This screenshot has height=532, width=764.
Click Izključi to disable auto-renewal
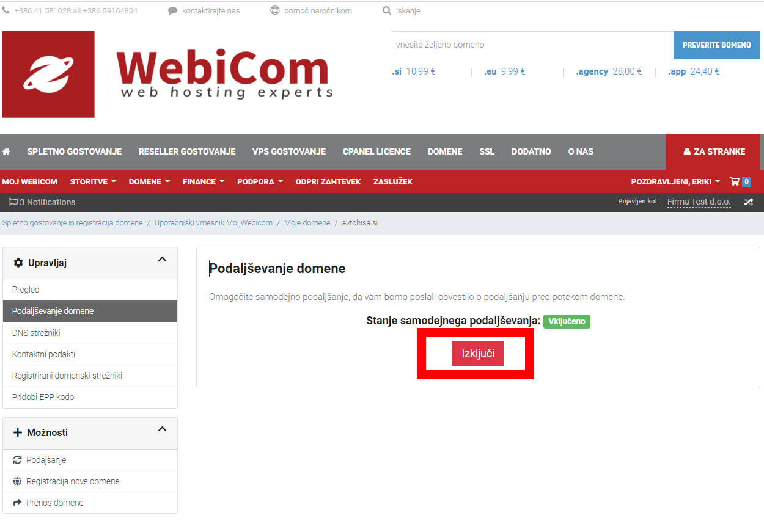point(478,354)
